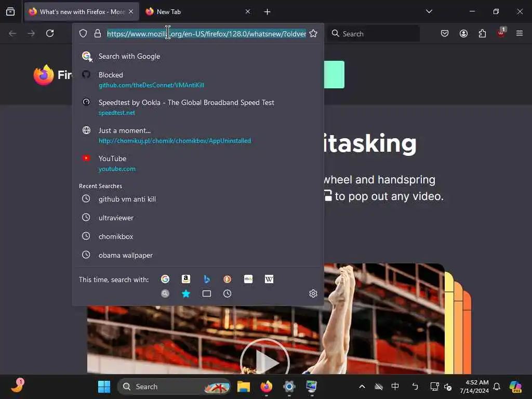Select the Blocked github.com VMAntiKill suggestion
The width and height of the screenshot is (532, 399).
pos(198,79)
